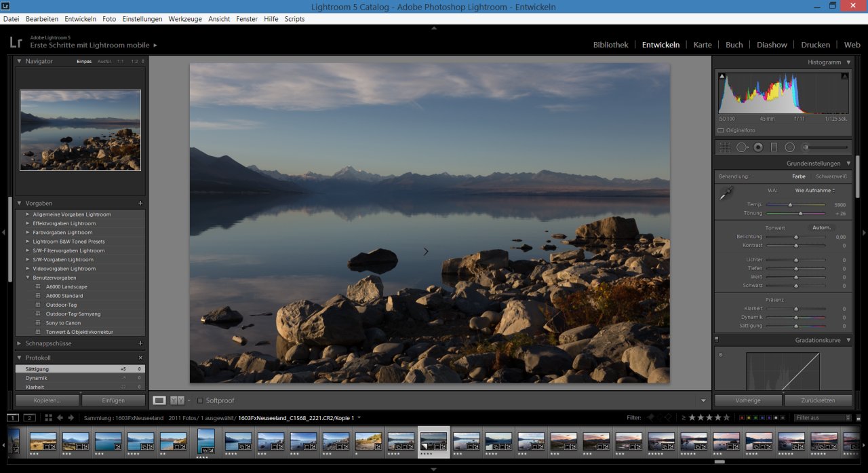This screenshot has height=473, width=868.
Task: Open the Werkzeuge menu
Action: click(185, 19)
